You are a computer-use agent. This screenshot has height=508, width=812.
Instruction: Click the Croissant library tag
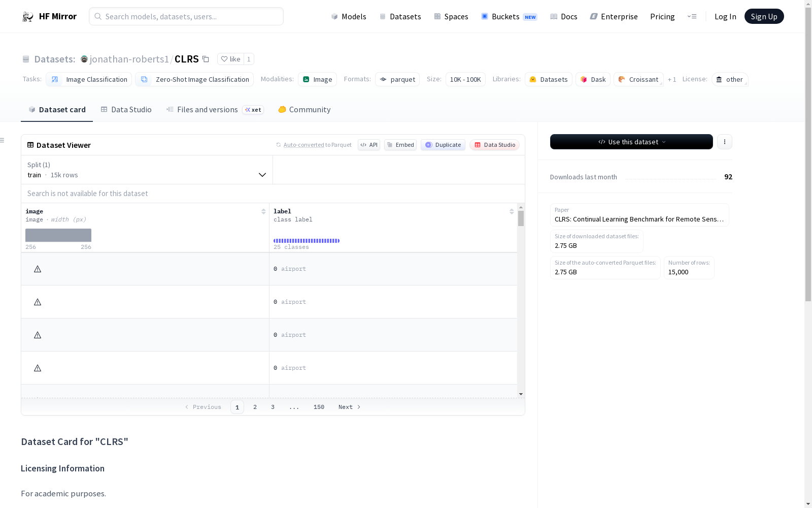click(x=638, y=79)
